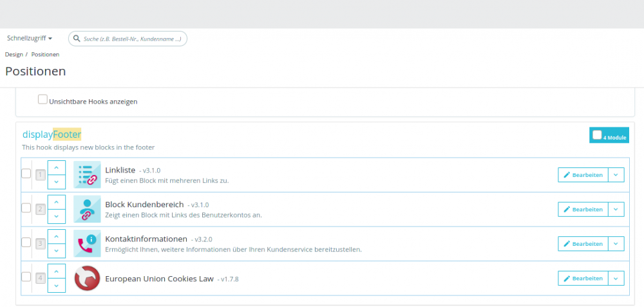Image resolution: width=644 pixels, height=307 pixels.
Task: Click position number 3 handle for Kontaktinformationen
Action: pos(40,244)
